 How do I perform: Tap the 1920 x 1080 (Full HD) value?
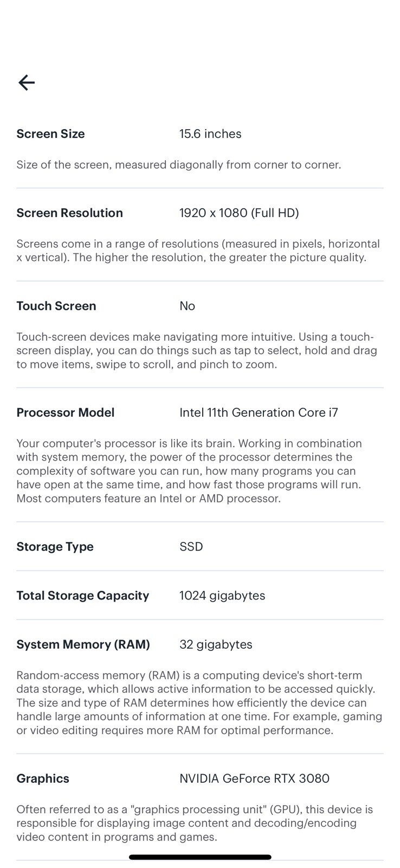pos(239,213)
